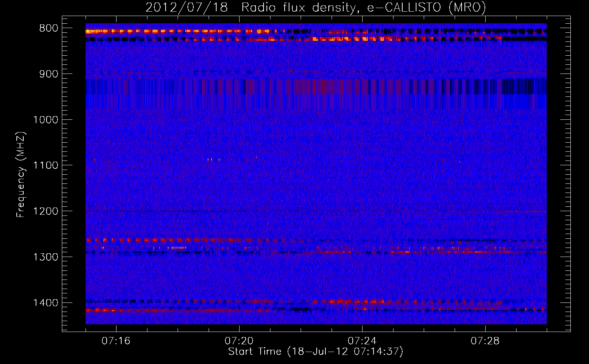Click the 07:24 time tick label
Viewport: 589px width, 364px height.
click(362, 341)
